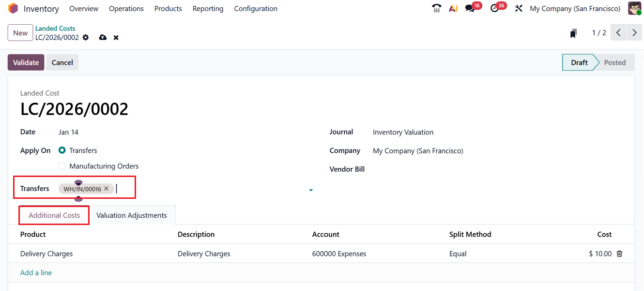This screenshot has width=644, height=291.
Task: Delete the Delivery Charges line via trash icon
Action: point(619,253)
